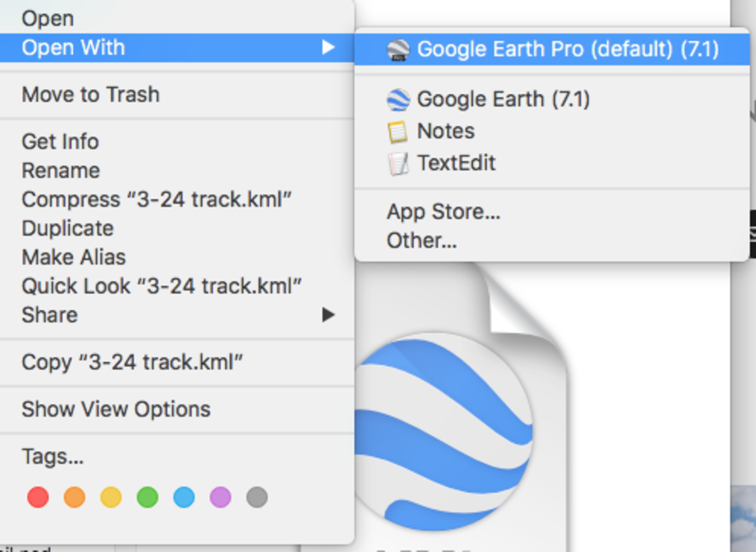Click the Google Earth Pro icon in submenu

pyautogui.click(x=398, y=49)
